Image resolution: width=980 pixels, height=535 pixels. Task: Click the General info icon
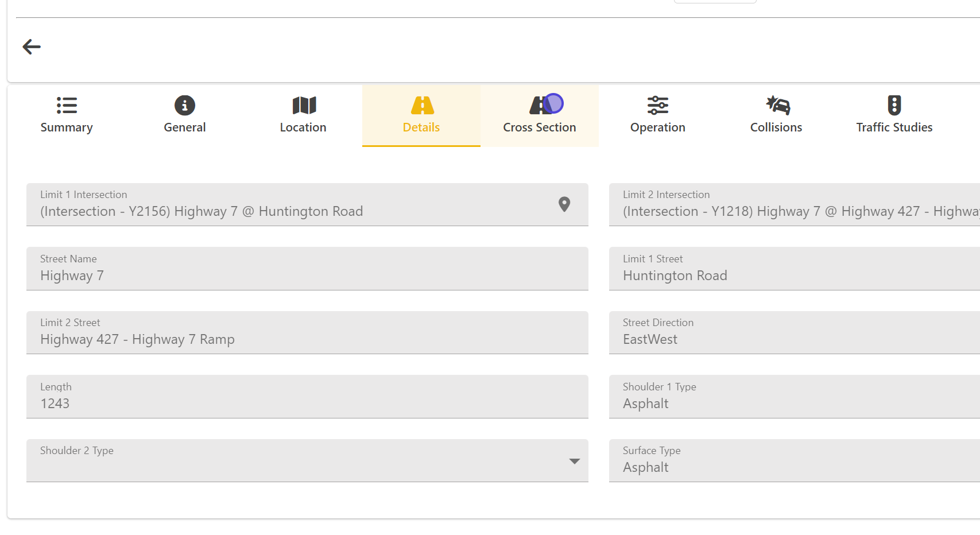point(184,106)
